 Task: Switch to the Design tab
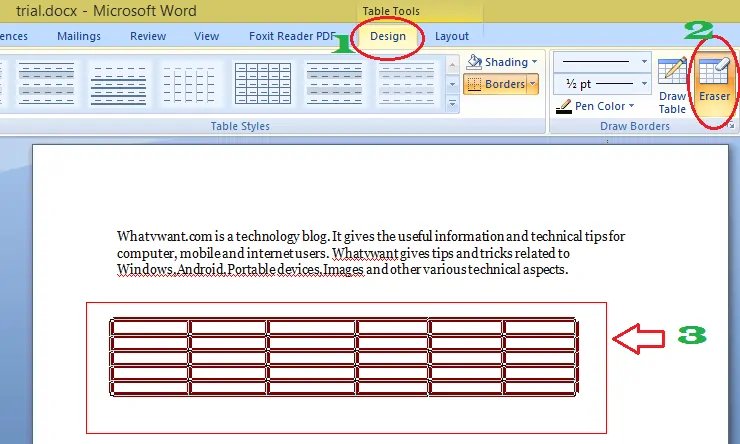tap(388, 36)
